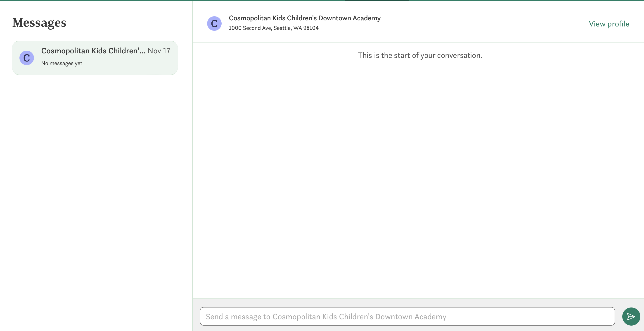644x331 pixels.
Task: Click the dark segment of top progress bar
Action: [377, 0]
